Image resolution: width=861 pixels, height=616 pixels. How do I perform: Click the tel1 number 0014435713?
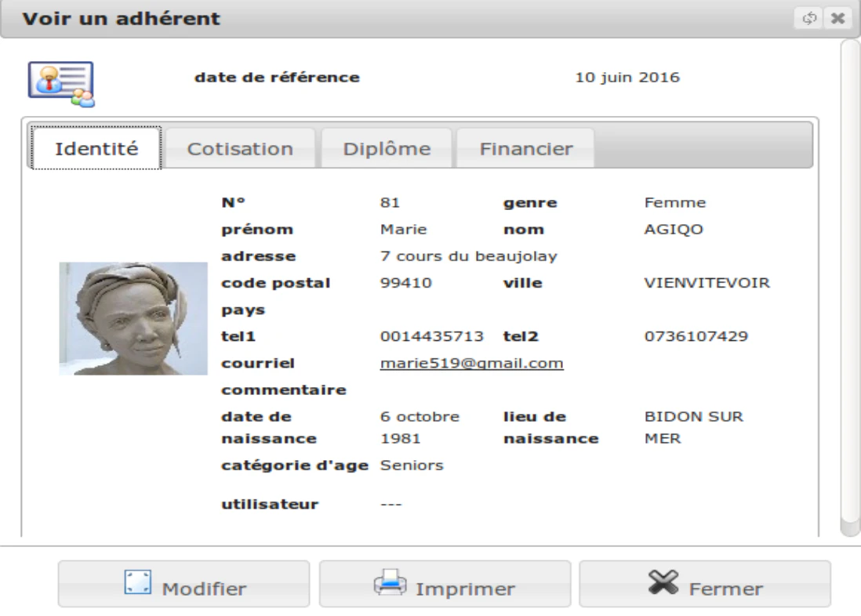click(x=431, y=336)
